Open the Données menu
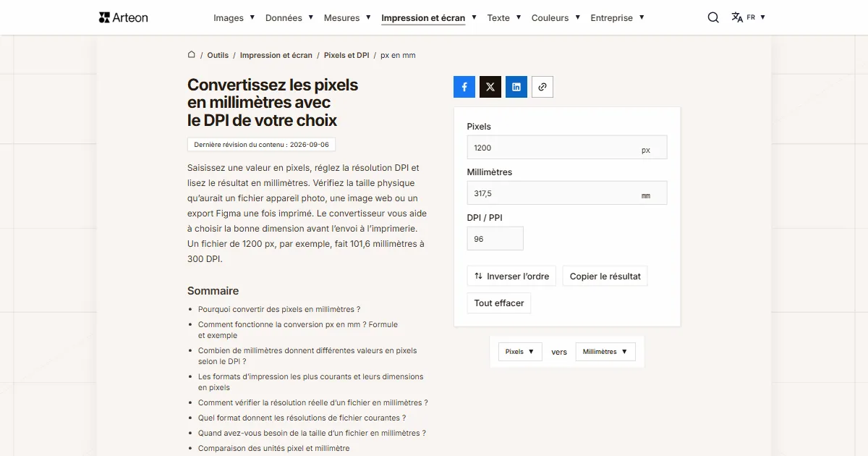 pos(289,17)
